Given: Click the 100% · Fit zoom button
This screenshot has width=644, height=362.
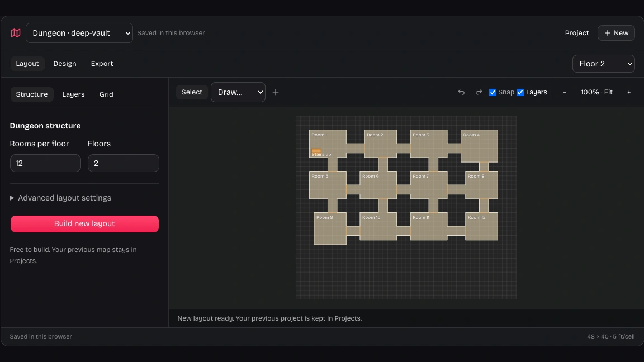Looking at the screenshot, I should tap(596, 92).
